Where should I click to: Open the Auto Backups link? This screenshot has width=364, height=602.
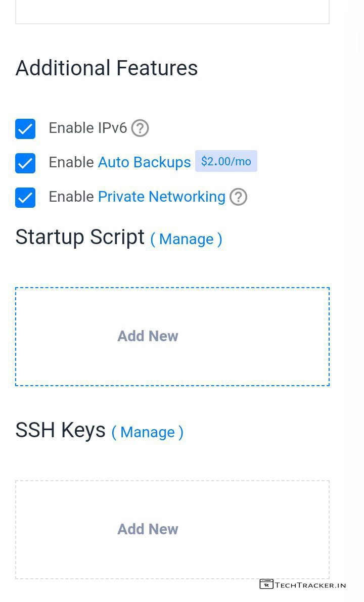[144, 162]
